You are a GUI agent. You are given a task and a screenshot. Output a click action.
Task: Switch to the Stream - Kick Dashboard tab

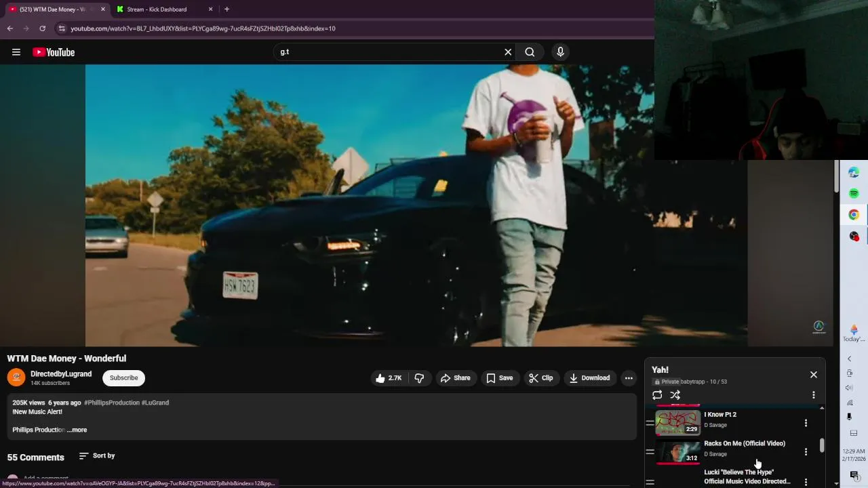[x=165, y=9]
